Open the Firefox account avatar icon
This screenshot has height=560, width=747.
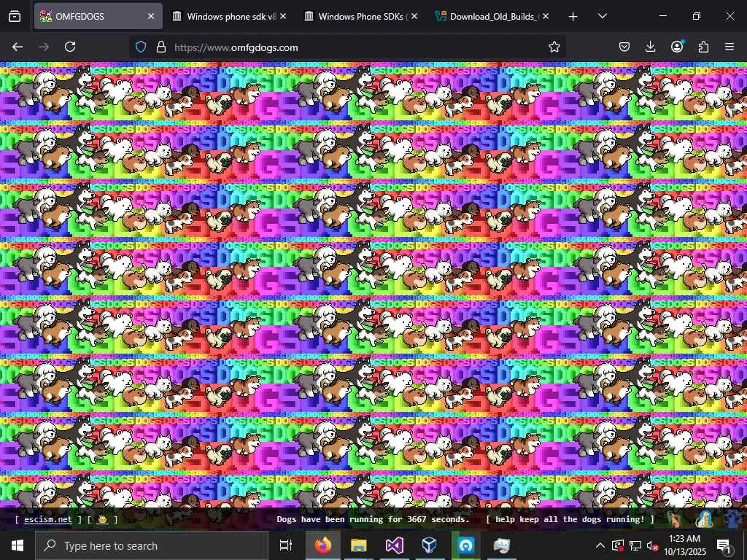coord(677,46)
